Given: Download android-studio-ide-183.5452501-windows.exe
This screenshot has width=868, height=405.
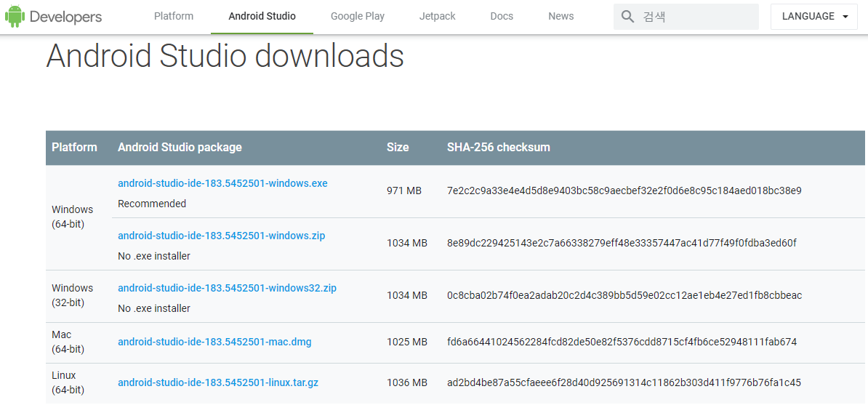Looking at the screenshot, I should point(222,183).
